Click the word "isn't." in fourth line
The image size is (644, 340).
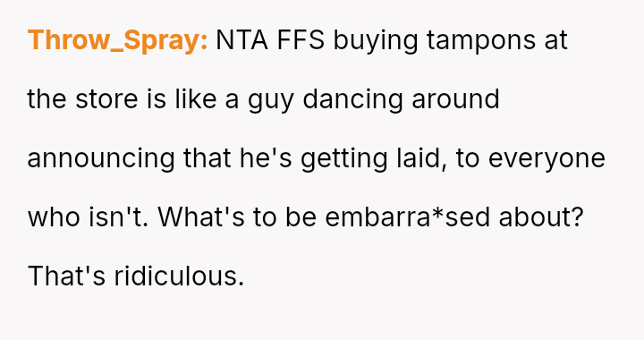coord(119,217)
